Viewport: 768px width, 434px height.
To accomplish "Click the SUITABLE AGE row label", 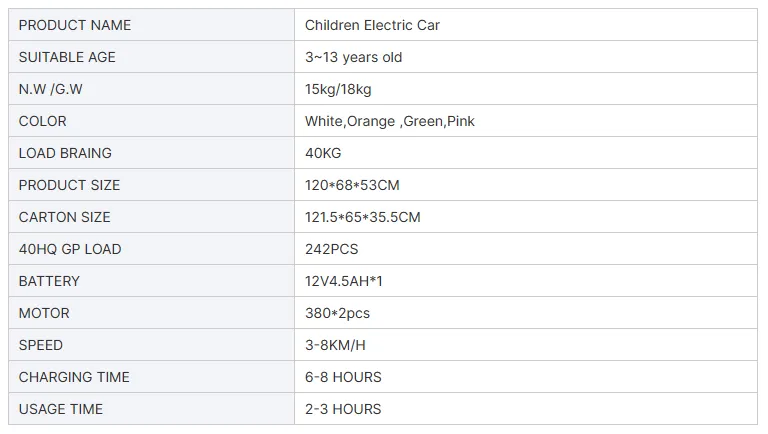I will click(x=67, y=57).
